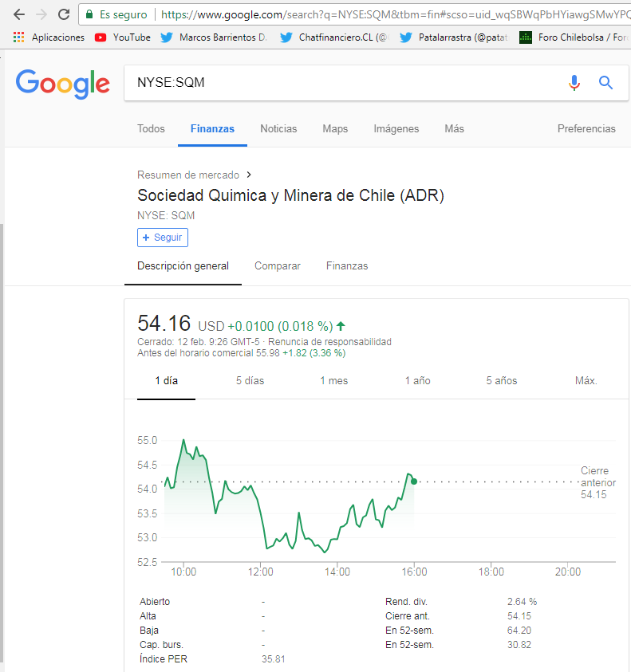Expand the Más search options
The height and width of the screenshot is (672, 631).
click(454, 128)
